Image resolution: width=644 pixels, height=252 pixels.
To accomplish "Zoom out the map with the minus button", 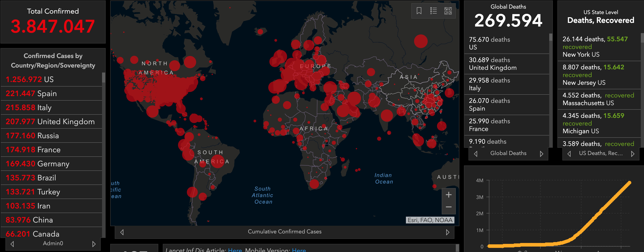I will click(x=449, y=207).
